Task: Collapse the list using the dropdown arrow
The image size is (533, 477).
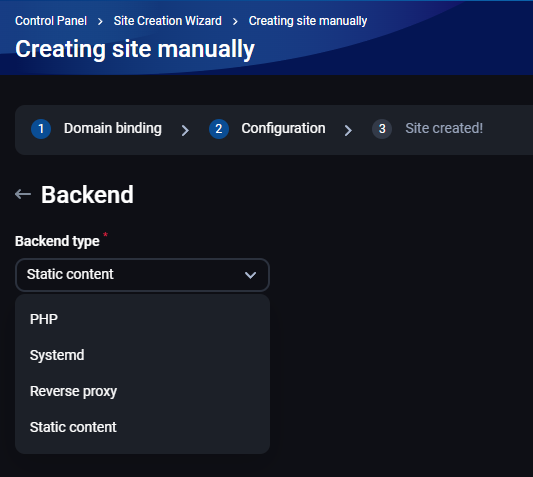Action: [x=251, y=275]
